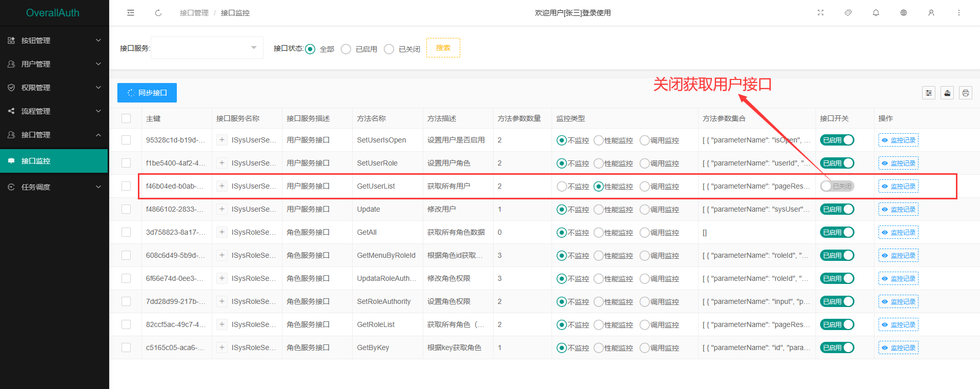Click the user profile icon
The image size is (980, 389).
click(x=931, y=13)
